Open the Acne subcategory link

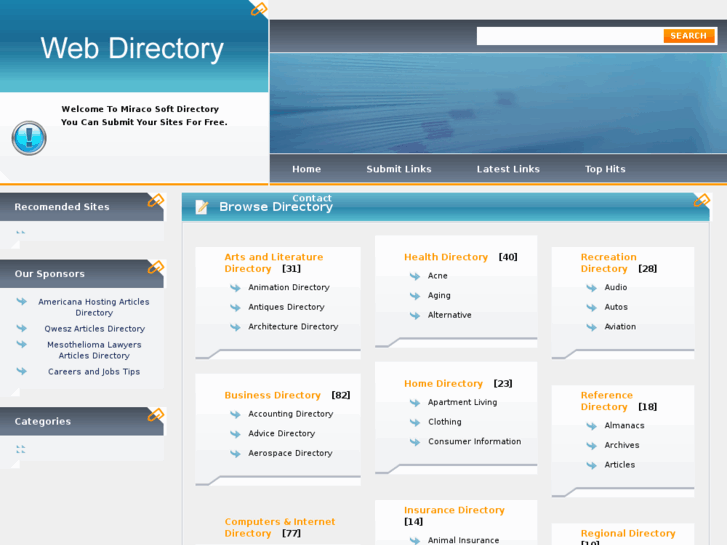pos(438,276)
